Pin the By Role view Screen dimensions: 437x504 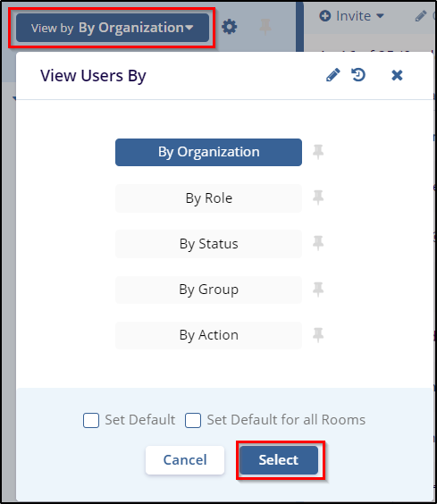pyautogui.click(x=318, y=197)
